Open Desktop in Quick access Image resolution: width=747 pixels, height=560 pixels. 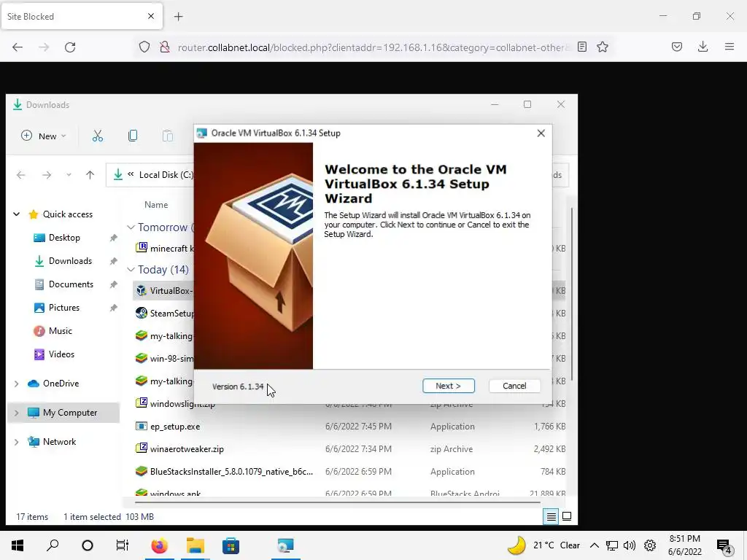click(64, 238)
